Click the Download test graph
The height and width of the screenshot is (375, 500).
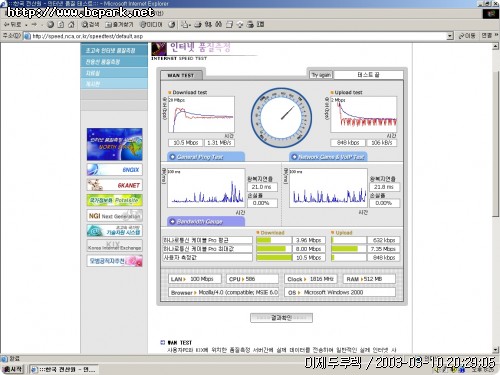tap(201, 115)
